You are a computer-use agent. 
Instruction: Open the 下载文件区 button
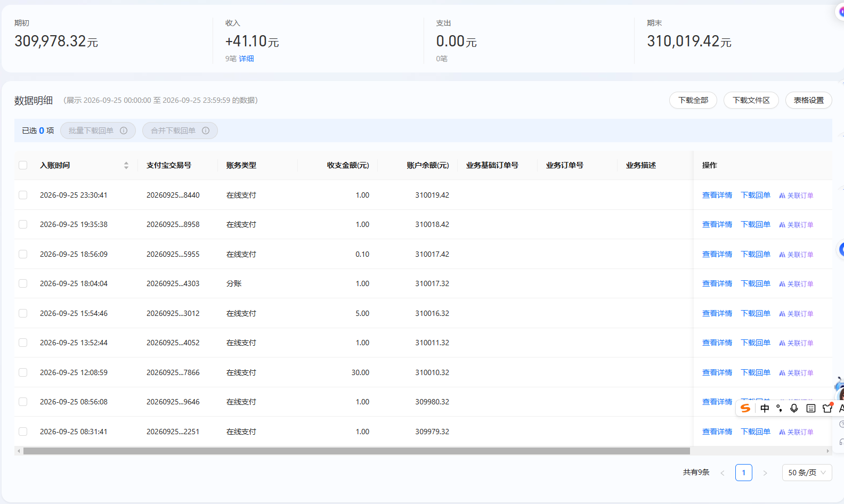coord(751,100)
